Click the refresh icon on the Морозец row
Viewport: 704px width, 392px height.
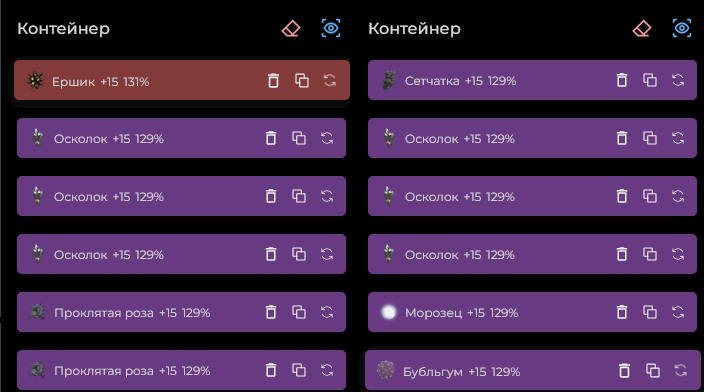point(678,312)
